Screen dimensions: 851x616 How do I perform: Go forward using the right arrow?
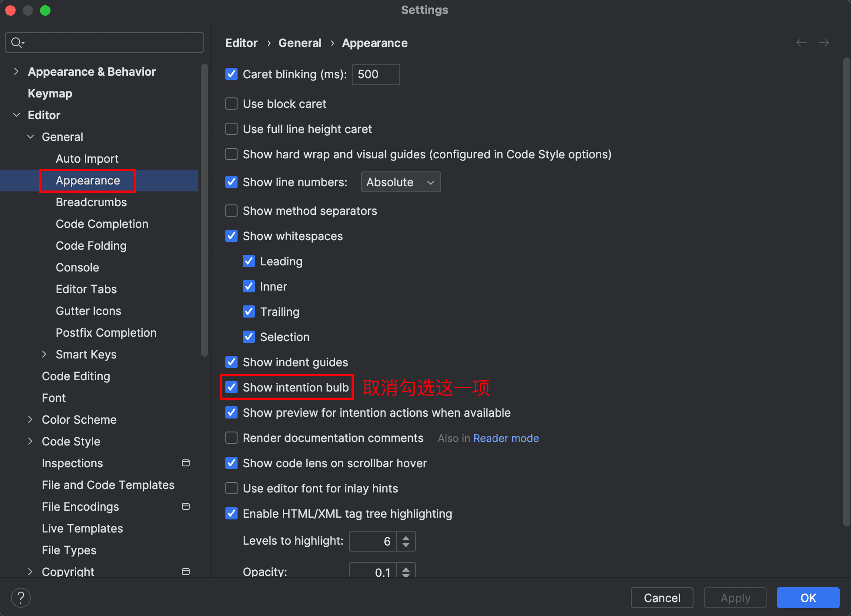(824, 43)
